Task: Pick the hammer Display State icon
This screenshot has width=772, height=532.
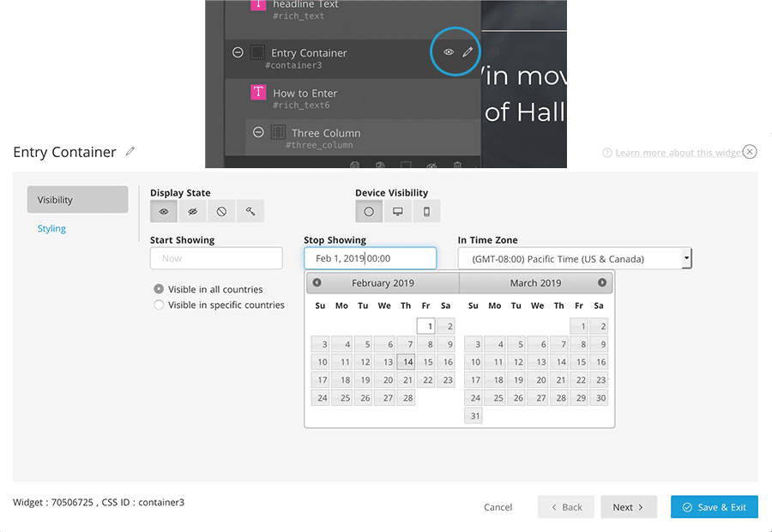Action: [250, 211]
